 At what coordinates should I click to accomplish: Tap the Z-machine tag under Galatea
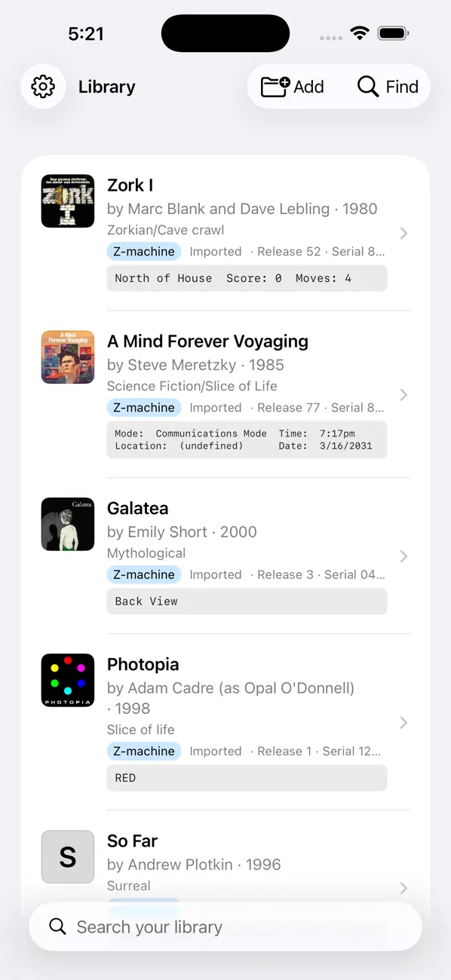[x=144, y=574]
